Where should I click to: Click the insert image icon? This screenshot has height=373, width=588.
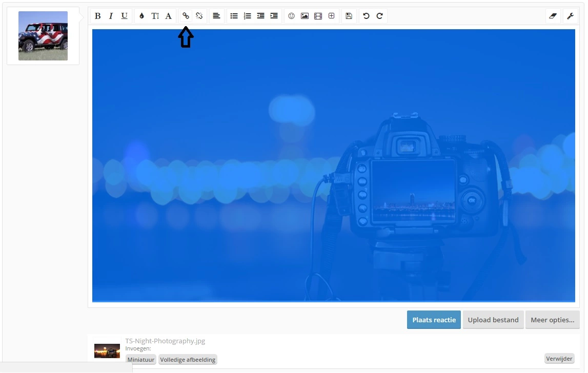305,16
